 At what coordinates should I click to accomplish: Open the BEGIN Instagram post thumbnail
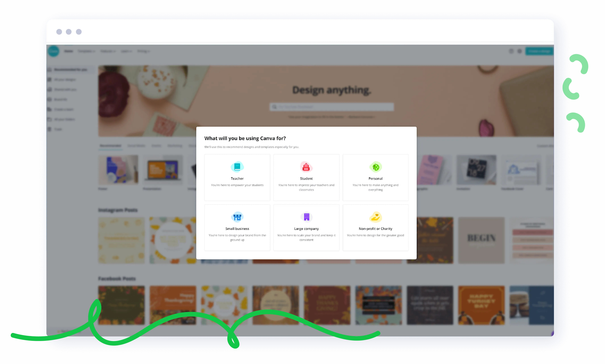point(481,240)
